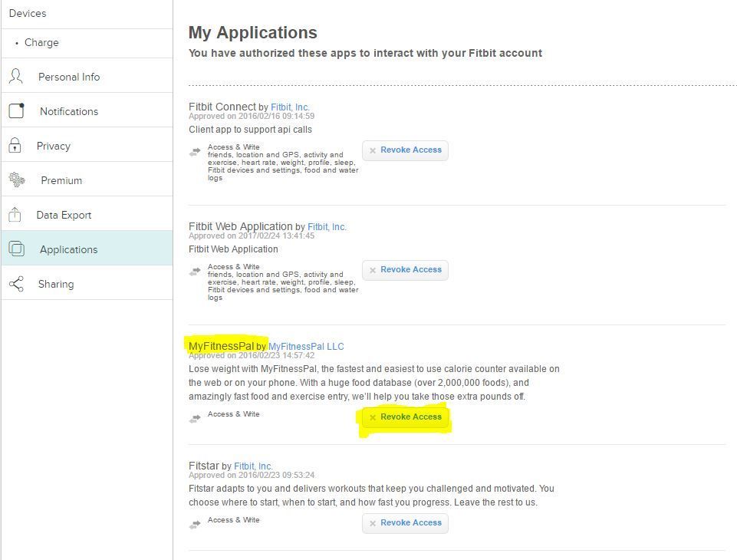Click Fitbit Connect access arrows icon
Viewport: 737px width, 560px height.
pyautogui.click(x=195, y=152)
